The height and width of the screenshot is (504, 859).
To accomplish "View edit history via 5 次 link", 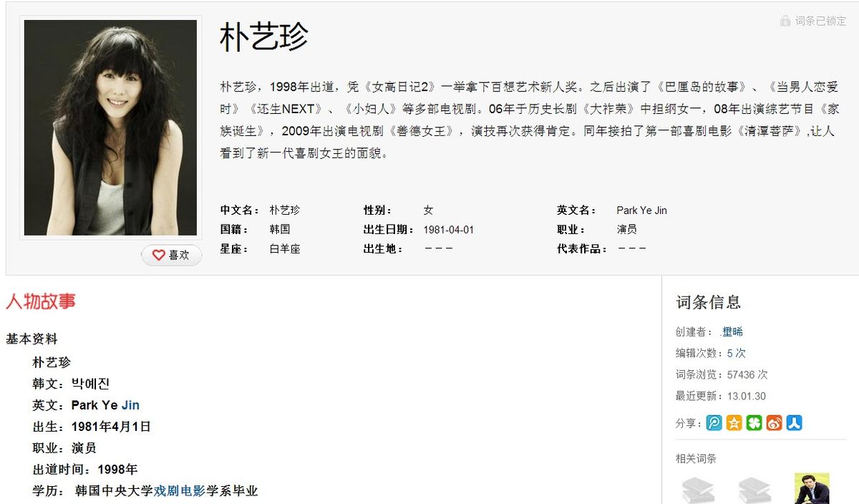I will click(736, 353).
